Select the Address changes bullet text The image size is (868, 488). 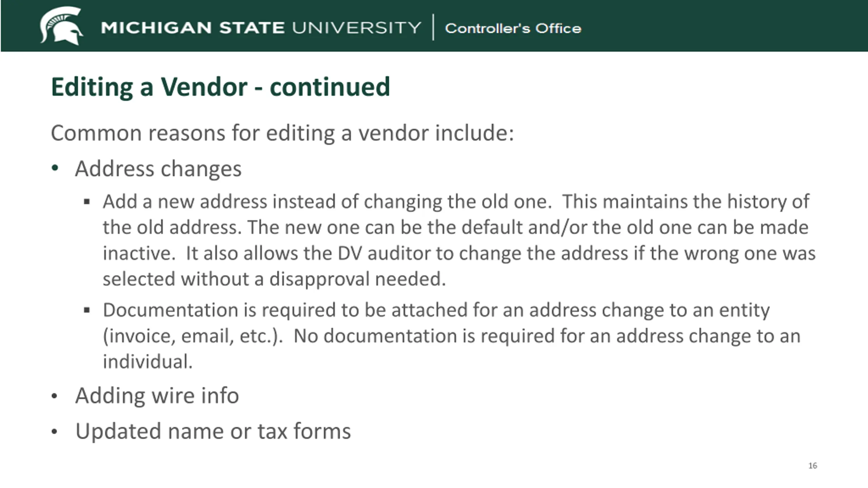click(x=158, y=168)
